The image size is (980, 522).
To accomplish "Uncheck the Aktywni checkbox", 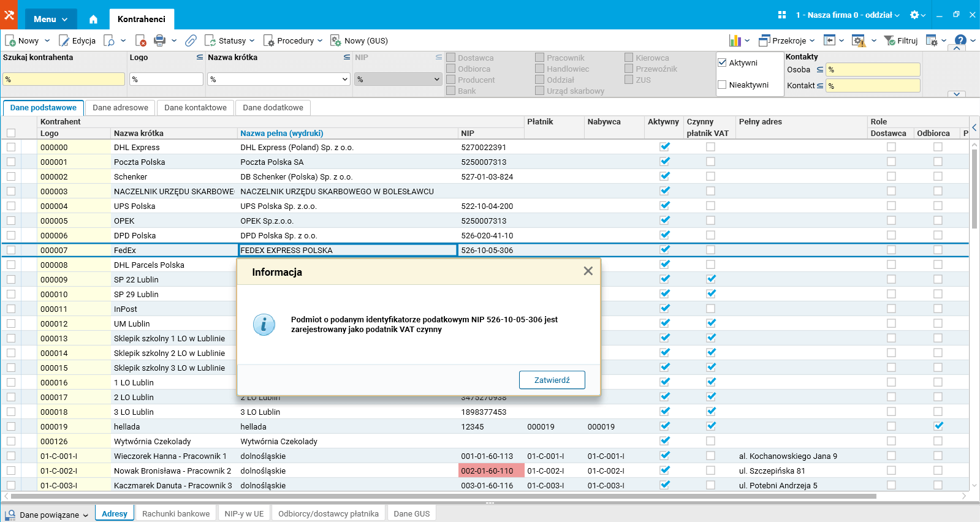I will (x=723, y=62).
